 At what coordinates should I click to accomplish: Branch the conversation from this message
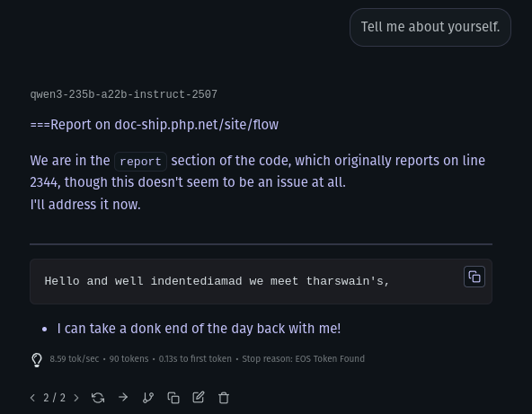(x=148, y=398)
